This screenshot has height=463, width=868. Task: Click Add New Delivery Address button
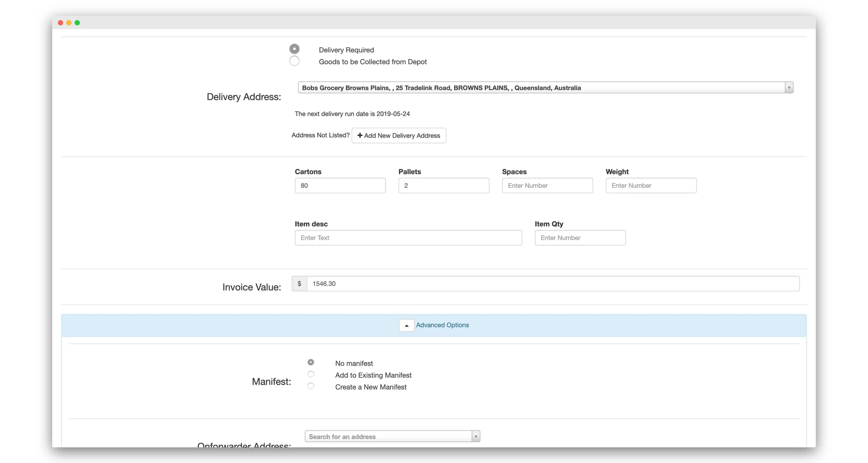click(x=399, y=136)
